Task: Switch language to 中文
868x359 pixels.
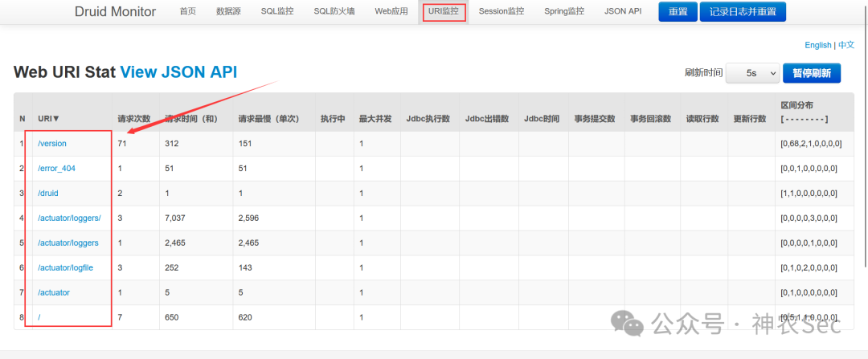Action: pos(845,45)
